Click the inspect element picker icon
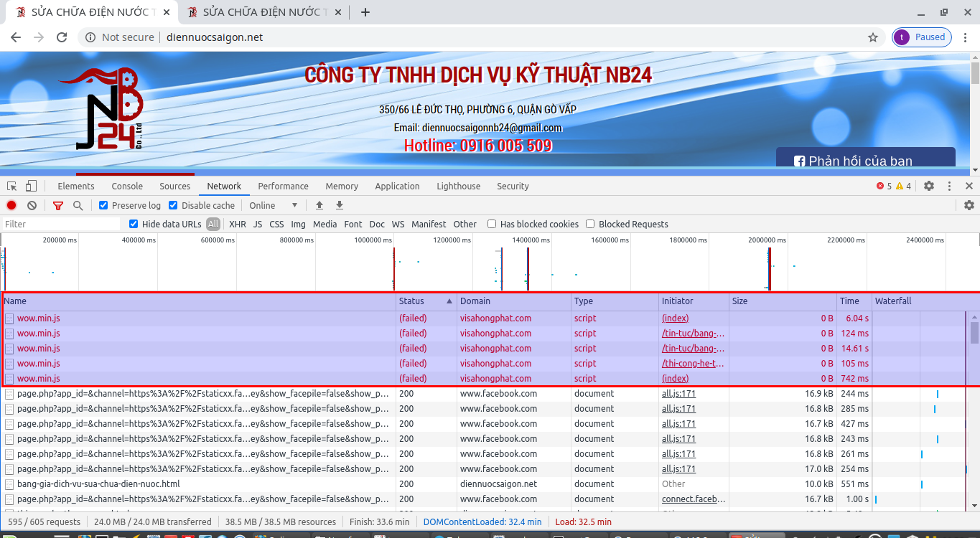Screen dimensions: 980x538 point(12,186)
